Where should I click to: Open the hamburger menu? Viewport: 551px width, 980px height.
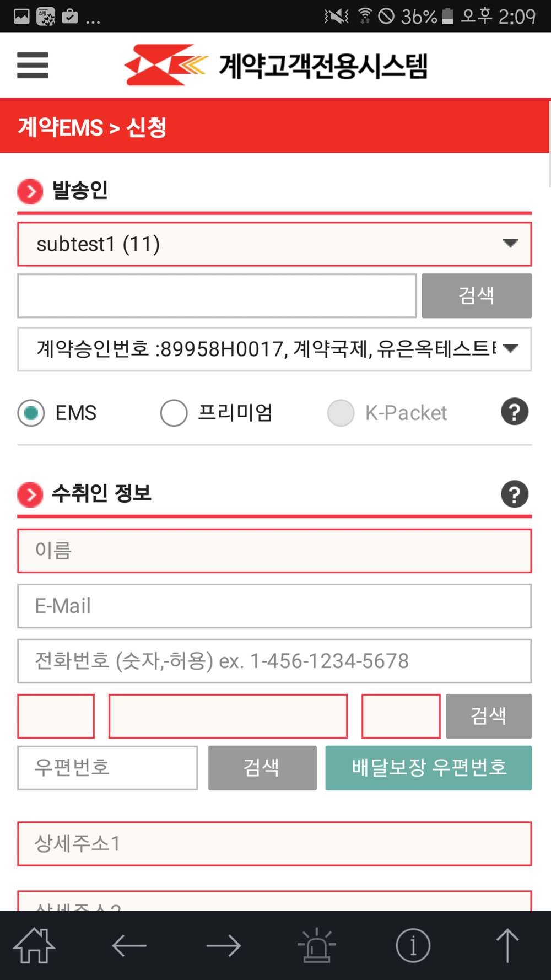click(x=33, y=65)
